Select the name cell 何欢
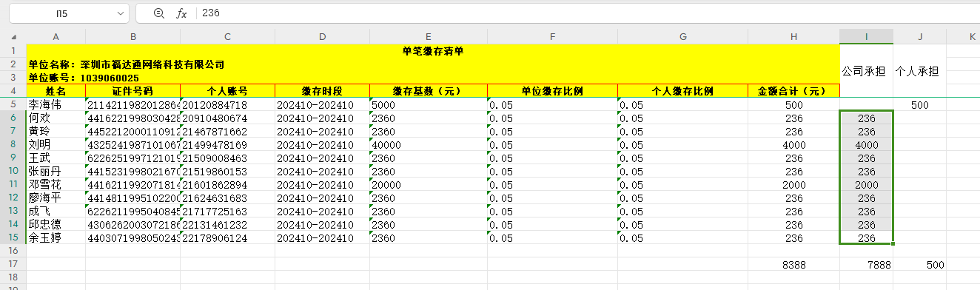The height and width of the screenshot is (290, 980). point(56,118)
